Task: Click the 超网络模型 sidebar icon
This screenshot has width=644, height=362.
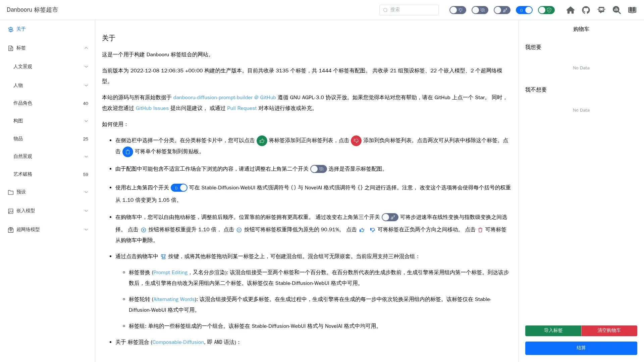Action: click(10, 230)
